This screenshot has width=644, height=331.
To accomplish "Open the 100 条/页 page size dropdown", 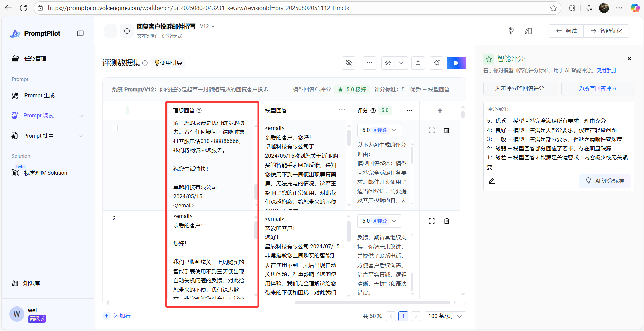I will pos(445,316).
